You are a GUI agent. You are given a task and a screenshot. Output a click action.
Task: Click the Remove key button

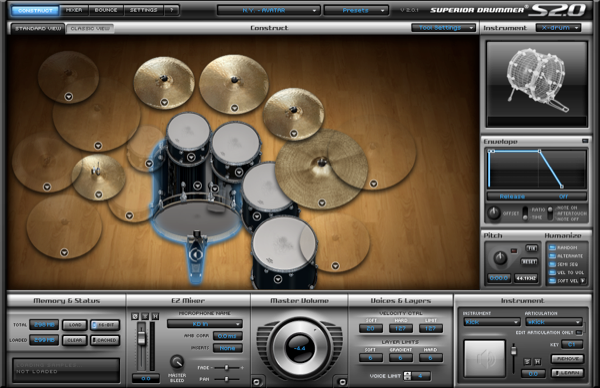pyautogui.click(x=567, y=359)
